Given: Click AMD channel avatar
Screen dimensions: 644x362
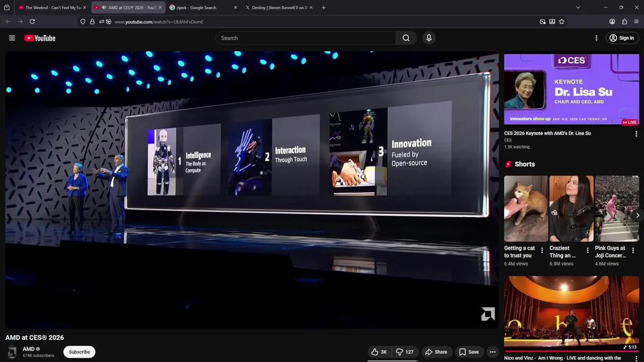Looking at the screenshot, I should 12,352.
